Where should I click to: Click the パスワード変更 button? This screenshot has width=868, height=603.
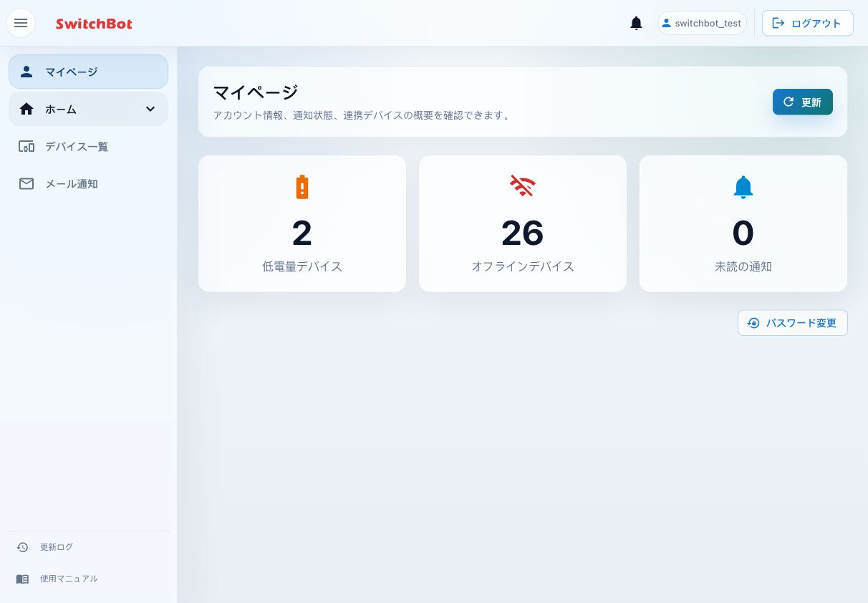793,323
